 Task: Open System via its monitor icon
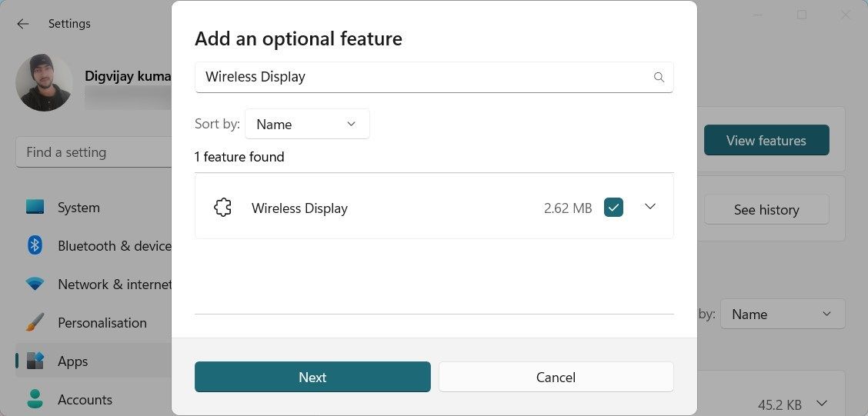click(35, 207)
